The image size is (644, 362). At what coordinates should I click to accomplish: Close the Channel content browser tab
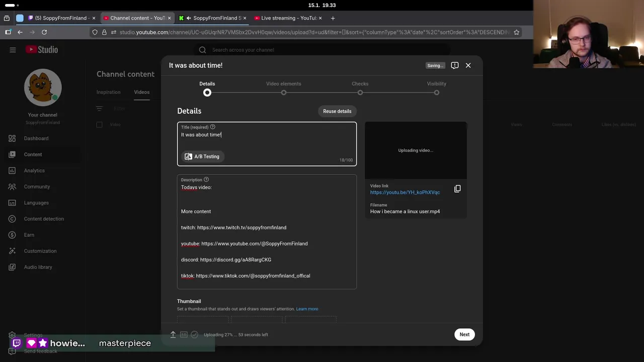pyautogui.click(x=169, y=18)
